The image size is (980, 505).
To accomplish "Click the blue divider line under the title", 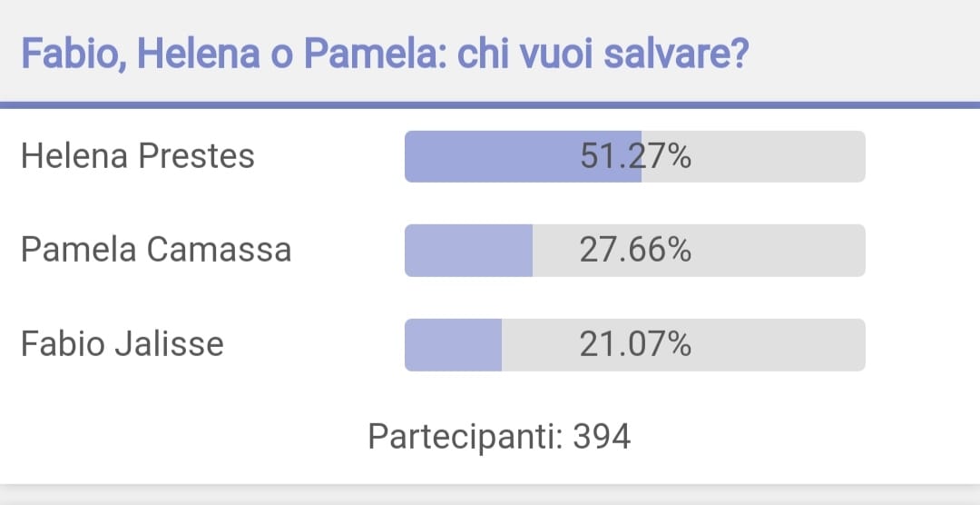I will click(490, 105).
